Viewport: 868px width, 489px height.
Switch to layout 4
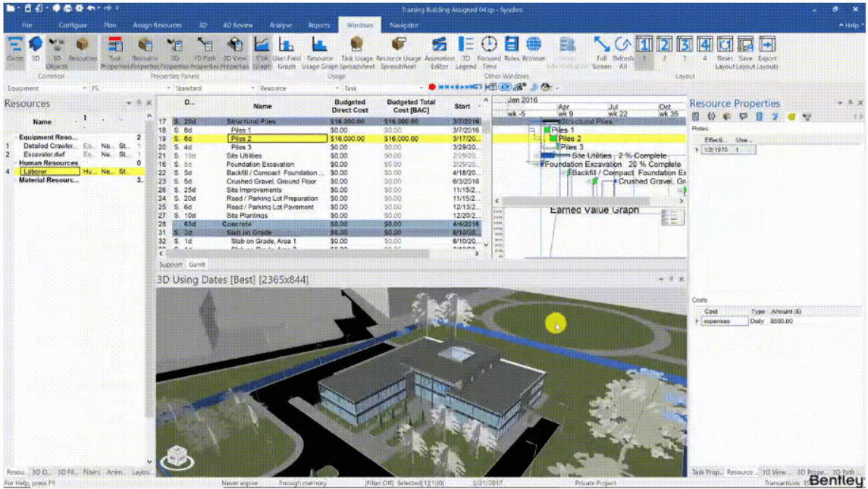[705, 49]
